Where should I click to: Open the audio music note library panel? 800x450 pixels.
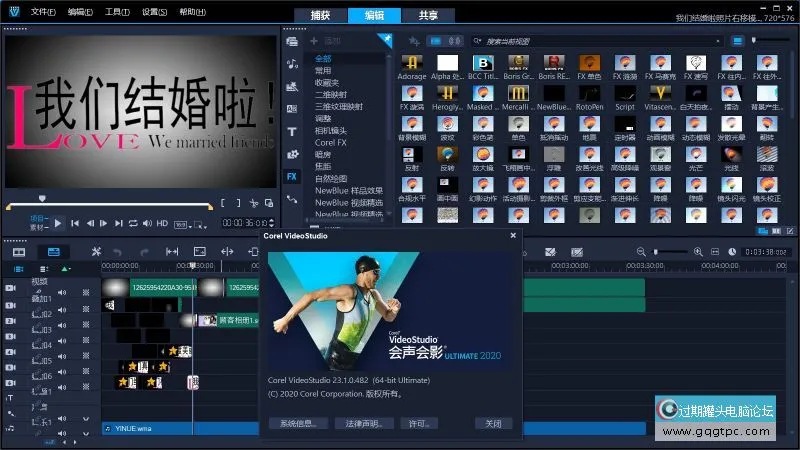292,64
